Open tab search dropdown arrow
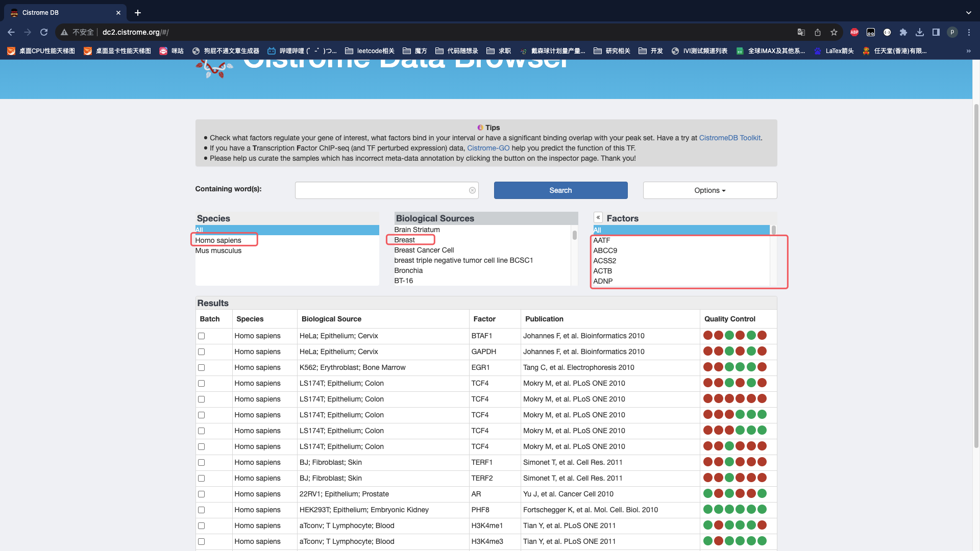 (969, 13)
